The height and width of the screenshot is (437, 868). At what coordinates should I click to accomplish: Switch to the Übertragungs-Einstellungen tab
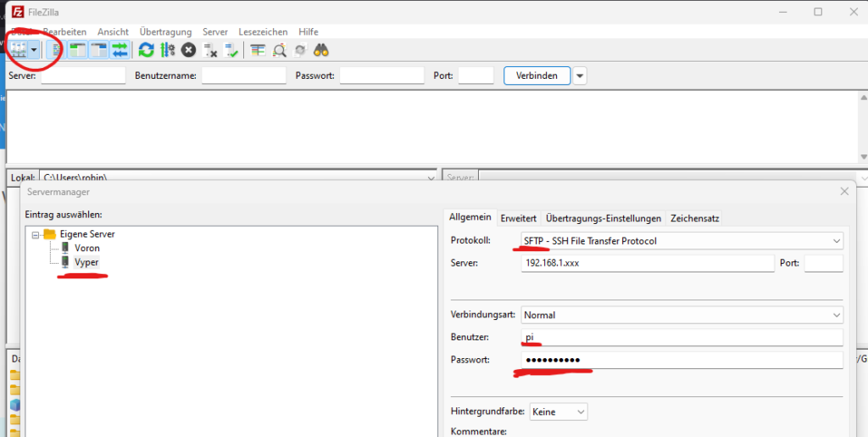(x=604, y=218)
